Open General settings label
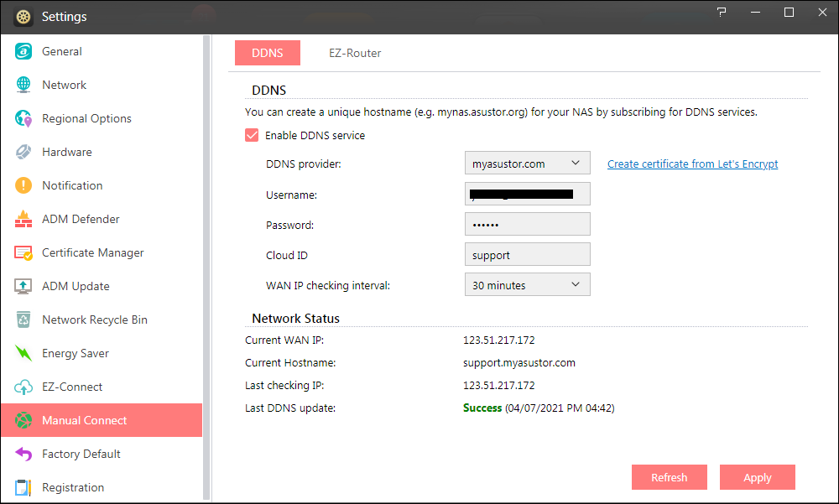Screen dimensions: 839x504 (62, 51)
